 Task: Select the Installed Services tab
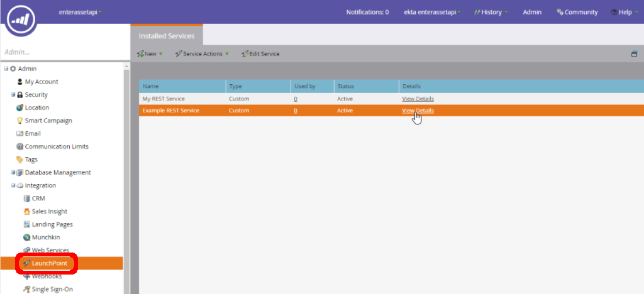click(x=167, y=36)
